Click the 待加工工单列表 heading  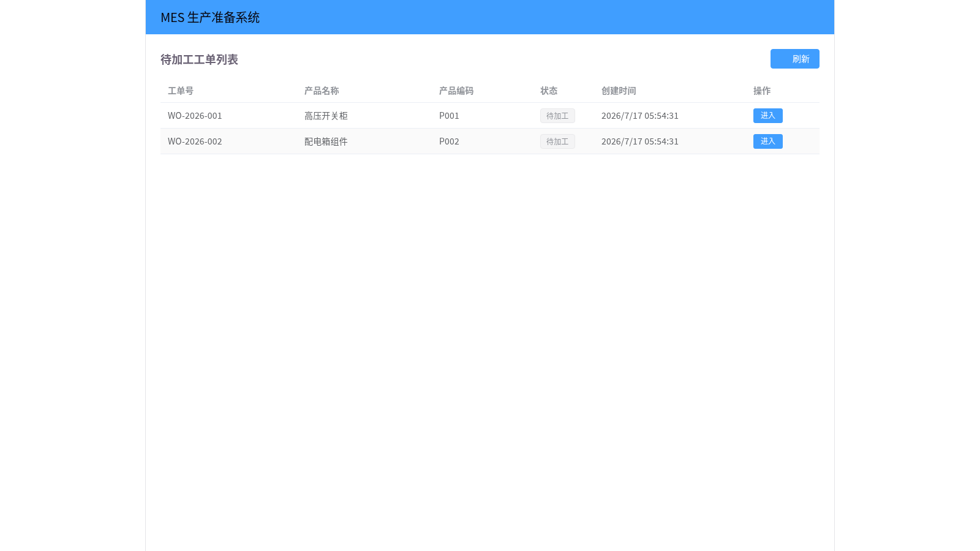pos(199,59)
